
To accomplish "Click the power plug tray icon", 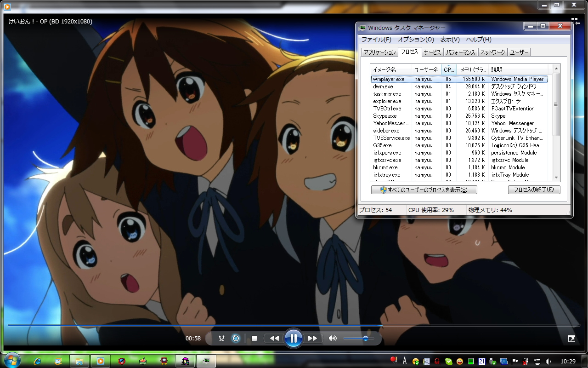I will tap(526, 362).
